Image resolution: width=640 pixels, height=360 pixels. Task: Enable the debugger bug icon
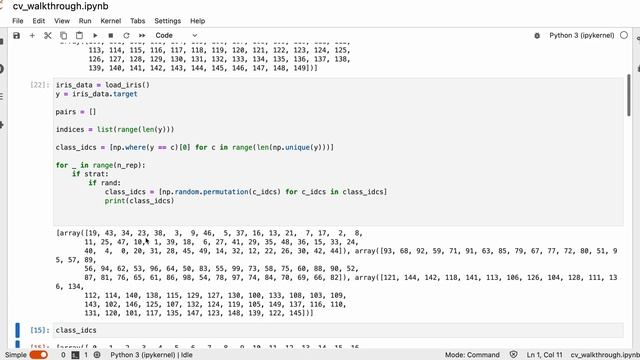pyautogui.click(x=537, y=36)
